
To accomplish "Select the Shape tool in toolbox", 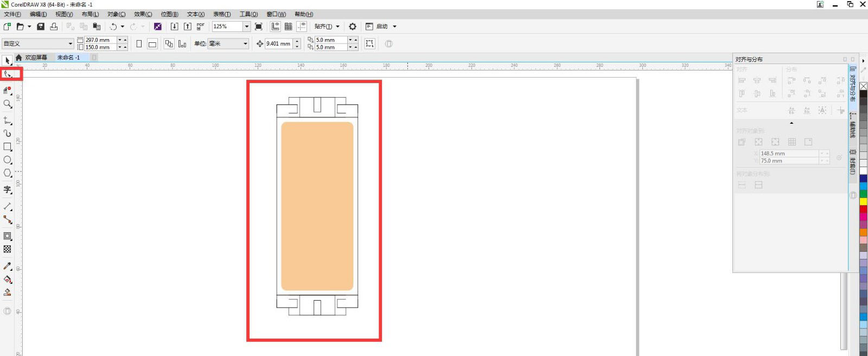I will coord(8,74).
